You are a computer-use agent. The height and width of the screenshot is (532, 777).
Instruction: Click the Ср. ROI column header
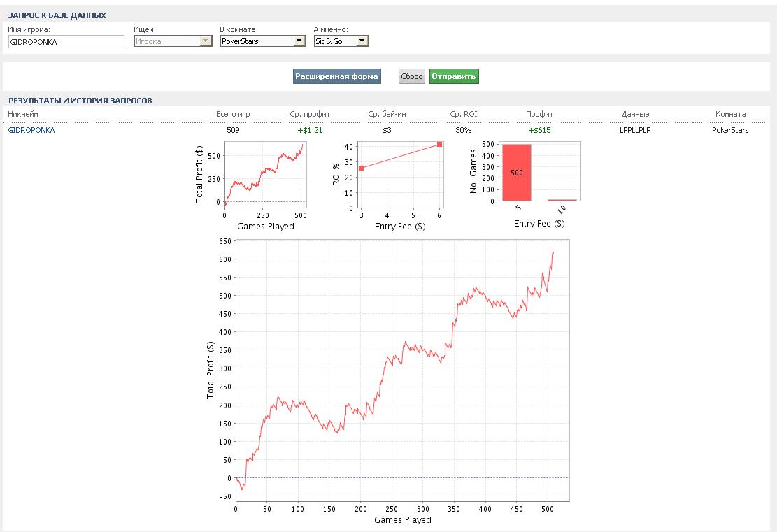point(463,114)
